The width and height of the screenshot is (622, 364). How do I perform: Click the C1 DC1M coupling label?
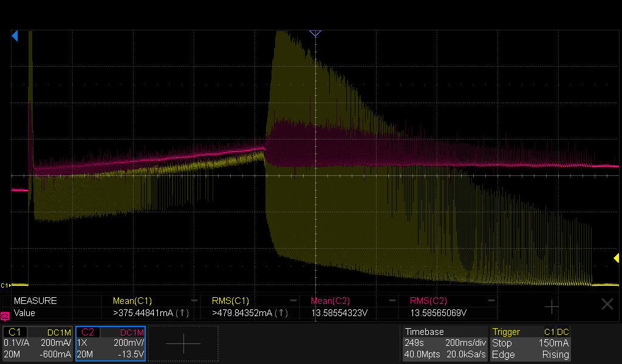[x=59, y=332]
